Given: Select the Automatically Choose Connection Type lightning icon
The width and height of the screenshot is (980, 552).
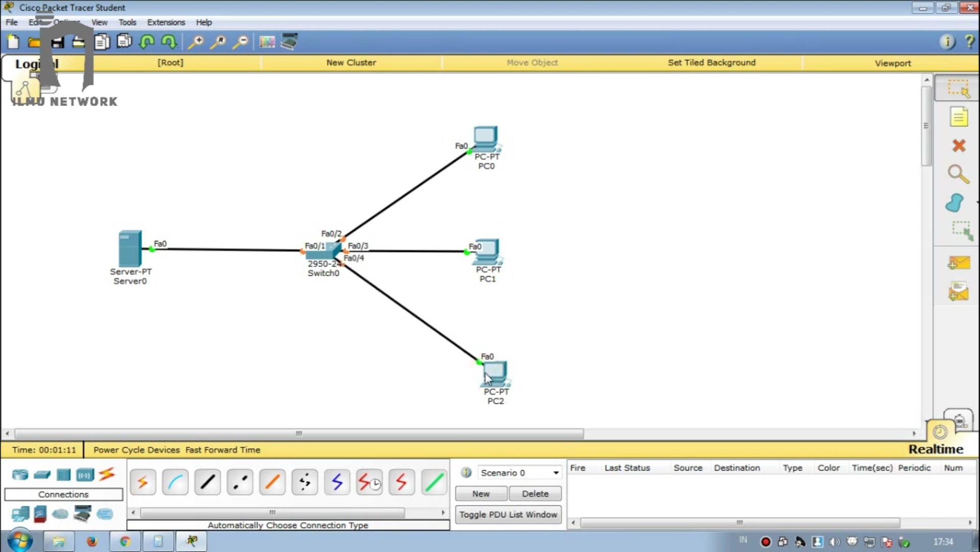Looking at the screenshot, I should click(x=143, y=481).
